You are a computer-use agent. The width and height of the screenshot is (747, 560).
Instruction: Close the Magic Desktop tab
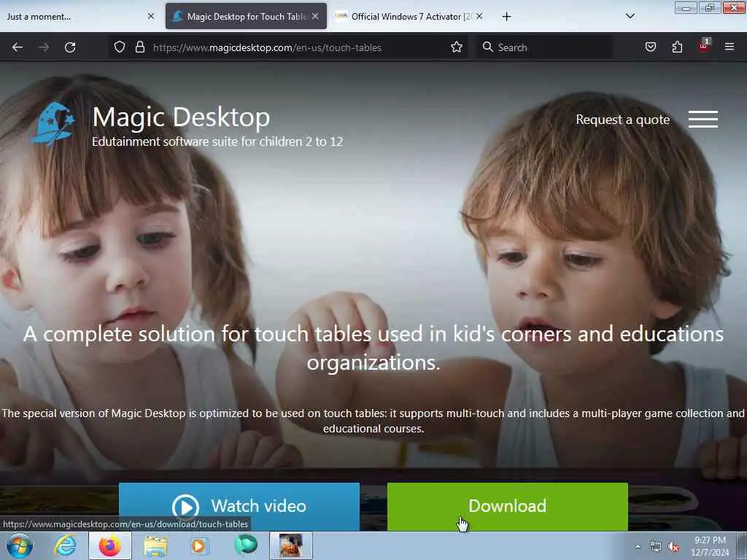[315, 16]
